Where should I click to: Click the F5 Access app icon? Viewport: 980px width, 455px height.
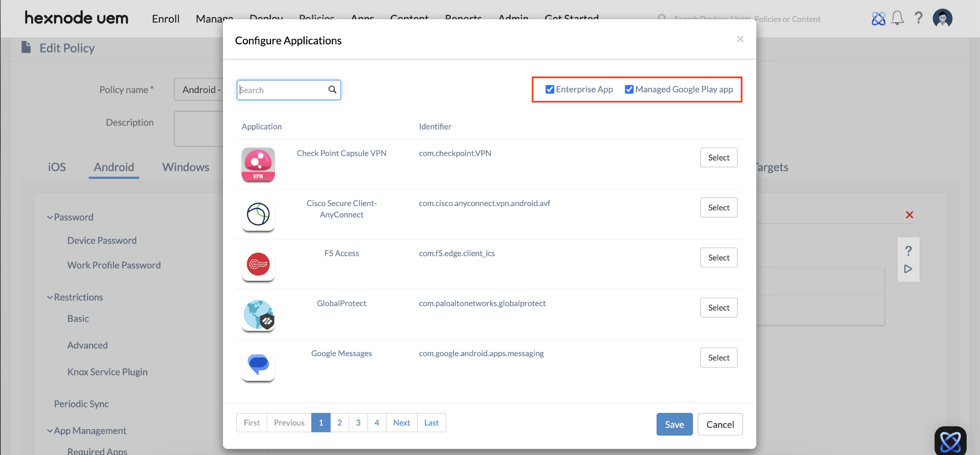[258, 264]
